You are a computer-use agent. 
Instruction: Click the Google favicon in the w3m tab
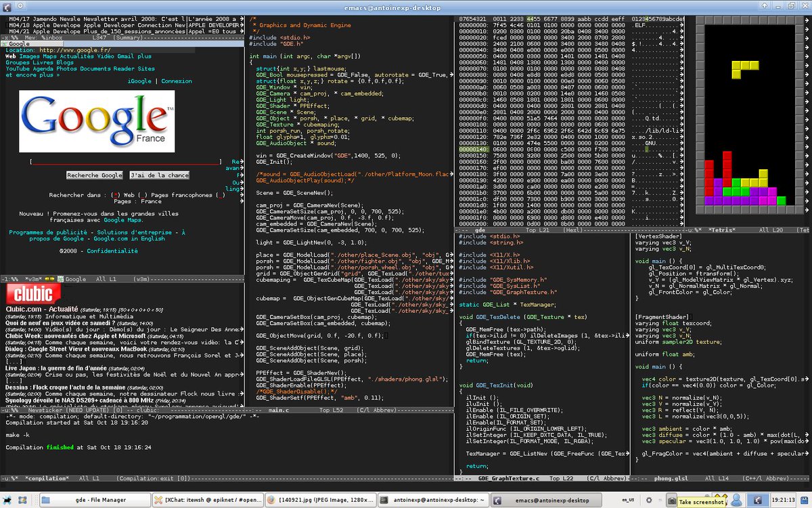(x=5, y=43)
